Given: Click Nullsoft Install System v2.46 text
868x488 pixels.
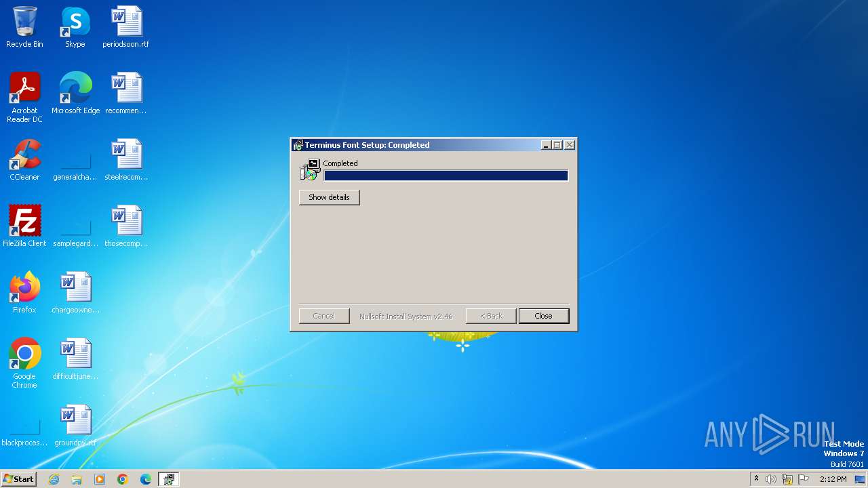Looking at the screenshot, I should [x=406, y=317].
